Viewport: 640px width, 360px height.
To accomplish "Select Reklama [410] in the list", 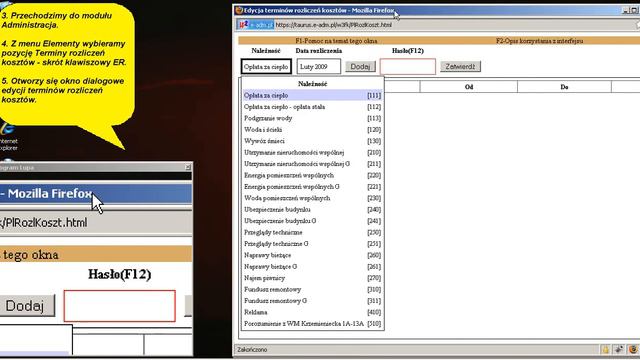I will (313, 313).
